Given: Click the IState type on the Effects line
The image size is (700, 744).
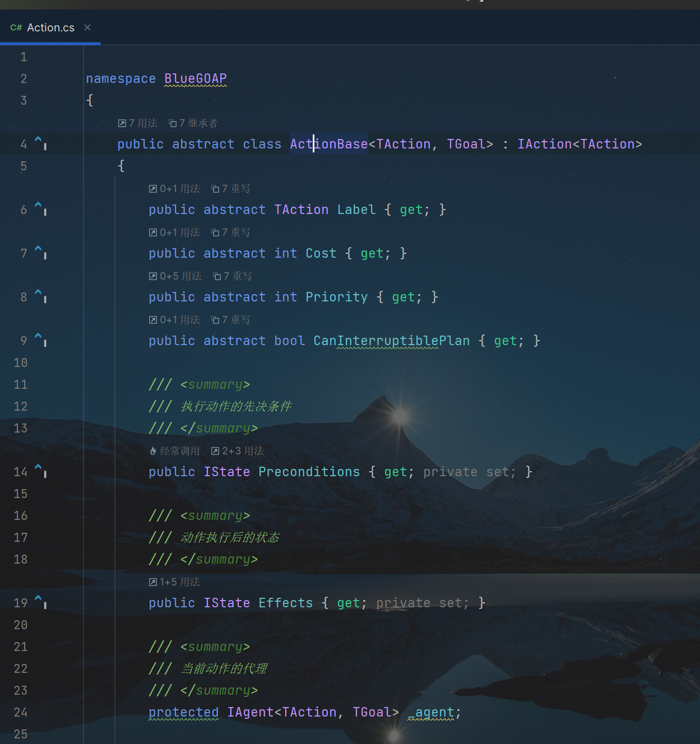Looking at the screenshot, I should 227,603.
